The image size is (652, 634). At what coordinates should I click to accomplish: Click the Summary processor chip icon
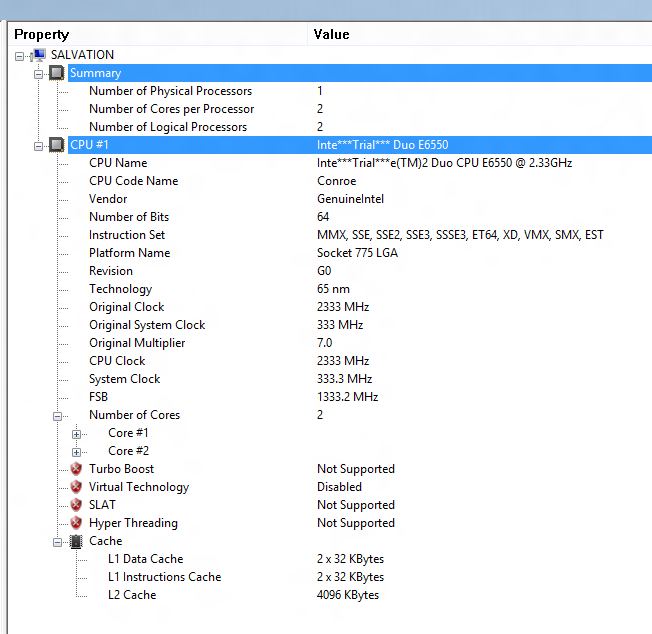pos(57,73)
